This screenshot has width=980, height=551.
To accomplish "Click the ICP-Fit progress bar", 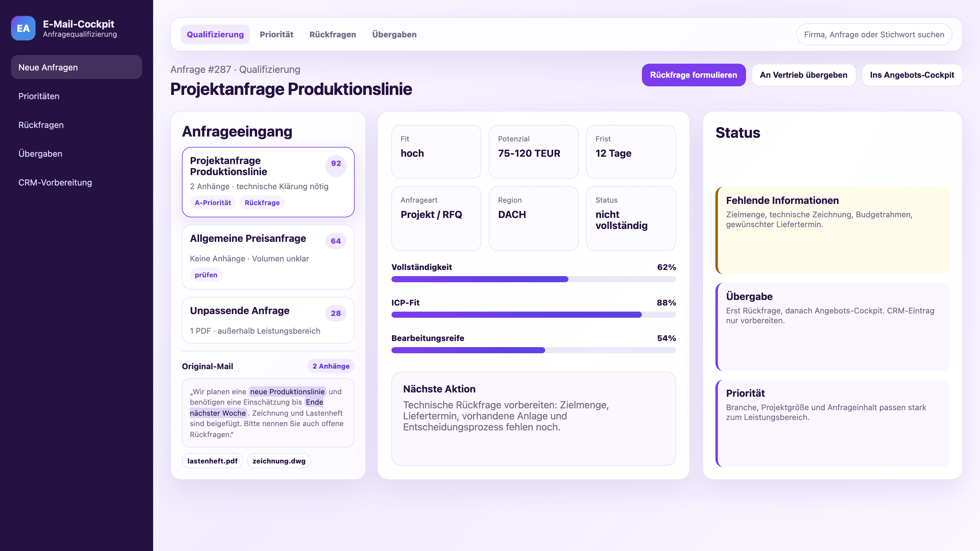I will click(x=534, y=315).
